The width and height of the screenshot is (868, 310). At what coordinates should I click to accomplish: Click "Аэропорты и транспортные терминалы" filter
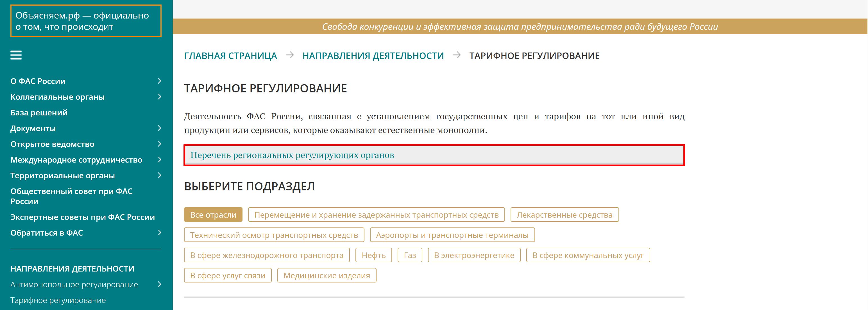click(452, 235)
